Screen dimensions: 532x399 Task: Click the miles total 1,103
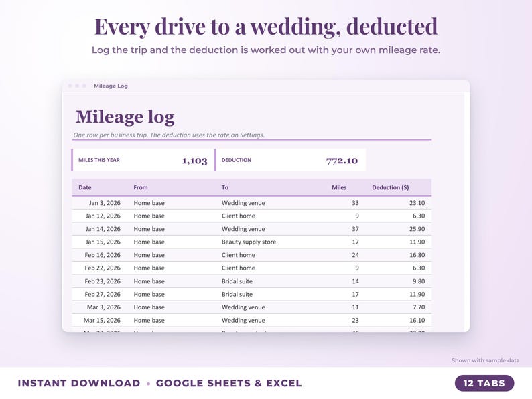[x=195, y=161]
